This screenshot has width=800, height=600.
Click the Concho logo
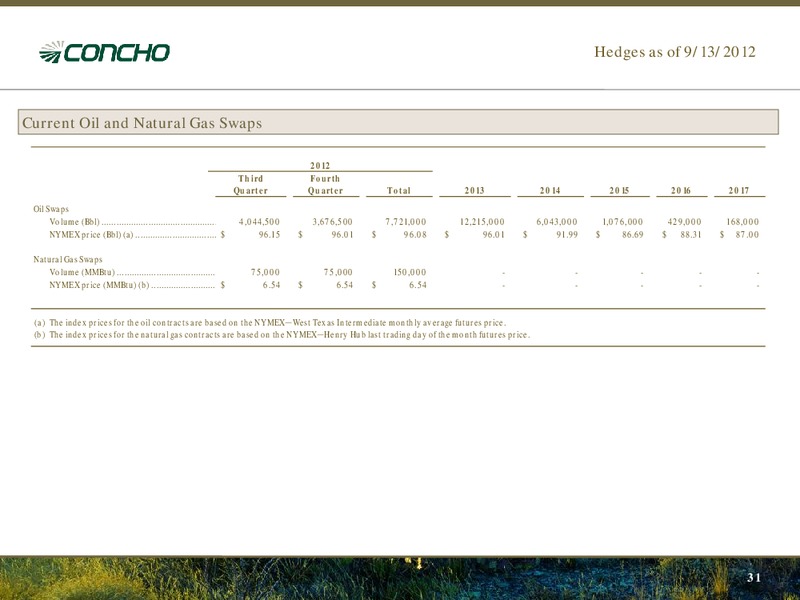tap(104, 52)
